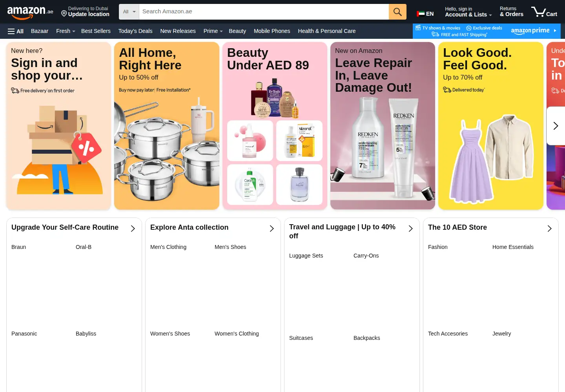The image size is (565, 392).
Task: Open the shopping cart icon
Action: [544, 12]
